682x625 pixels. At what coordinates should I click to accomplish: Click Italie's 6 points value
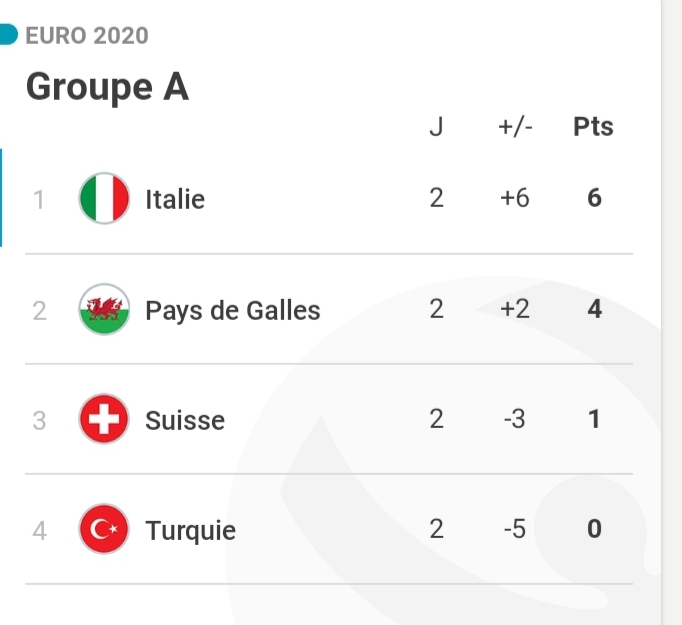[x=594, y=198]
